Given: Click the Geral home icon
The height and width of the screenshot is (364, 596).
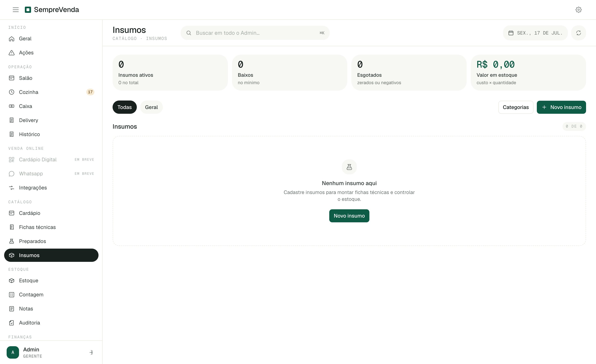Looking at the screenshot, I should point(12,39).
